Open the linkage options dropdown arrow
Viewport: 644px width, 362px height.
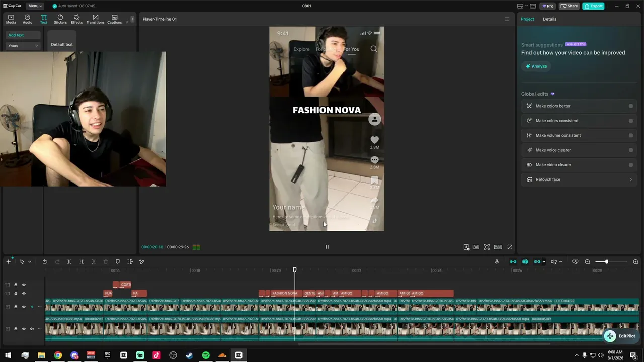[544, 262]
